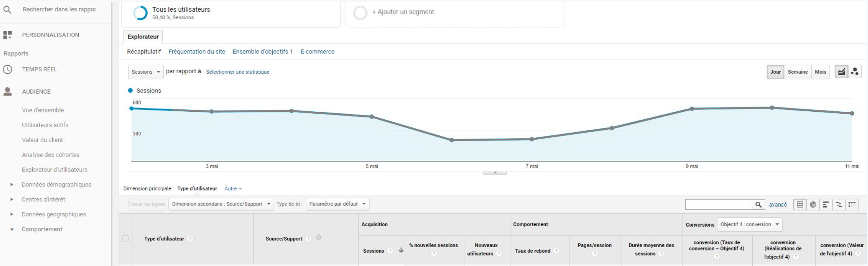Open Vue d'ensemble report
Viewport: 868px width, 266px height.
(x=43, y=110)
